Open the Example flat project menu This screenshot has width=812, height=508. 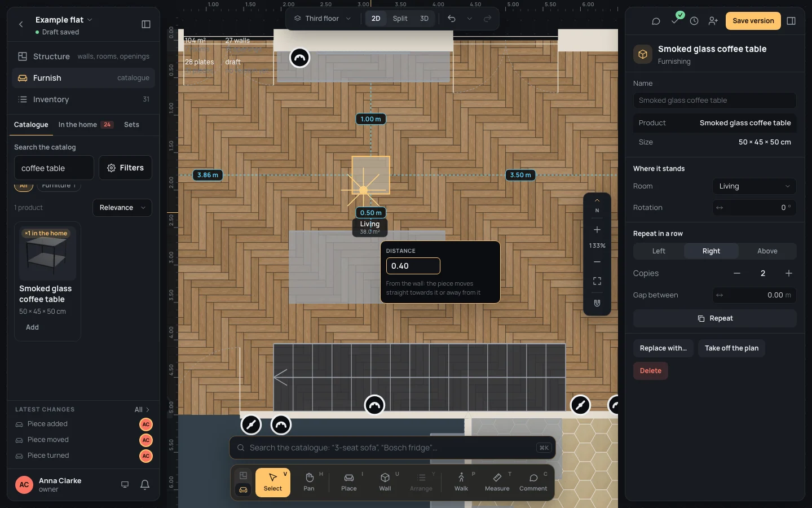[64, 20]
